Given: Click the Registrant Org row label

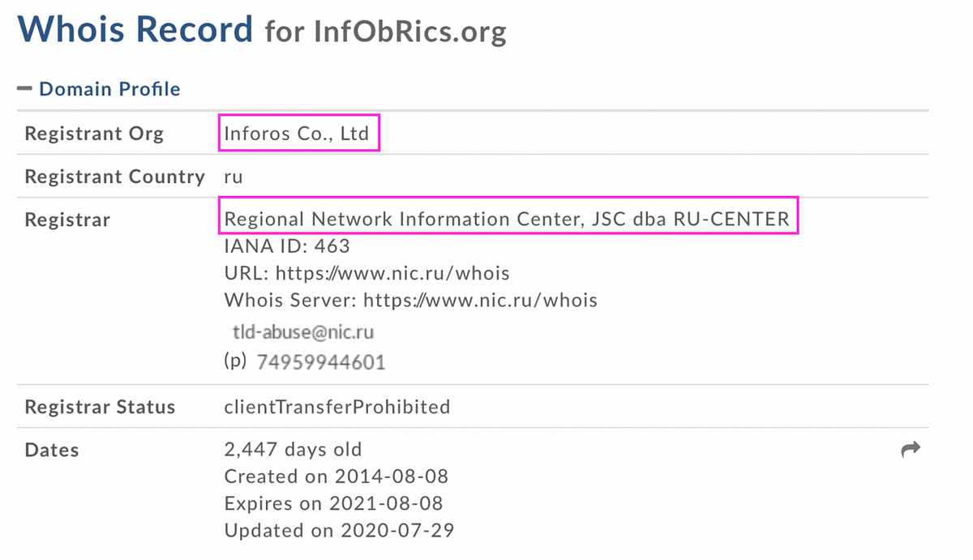Looking at the screenshot, I should coord(94,134).
